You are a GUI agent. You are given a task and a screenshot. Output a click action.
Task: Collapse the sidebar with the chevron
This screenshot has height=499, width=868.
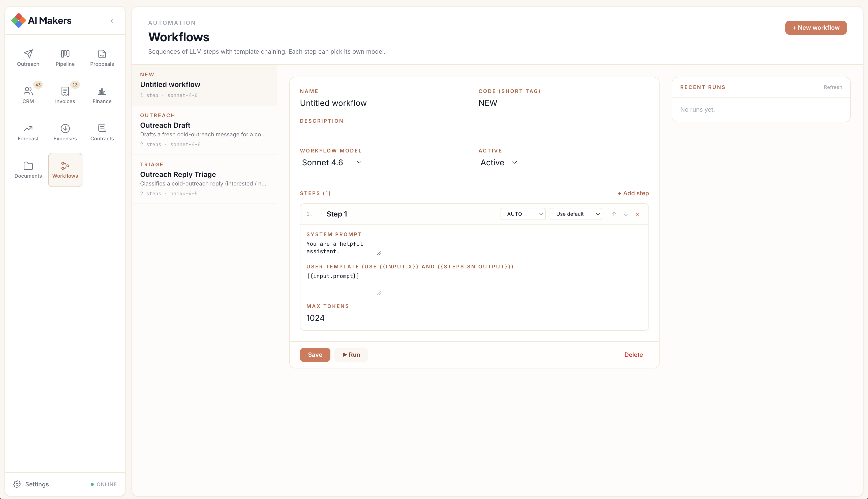pos(112,21)
